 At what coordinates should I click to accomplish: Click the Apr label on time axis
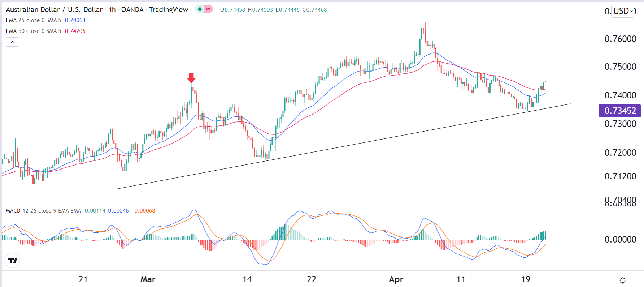pos(396,279)
